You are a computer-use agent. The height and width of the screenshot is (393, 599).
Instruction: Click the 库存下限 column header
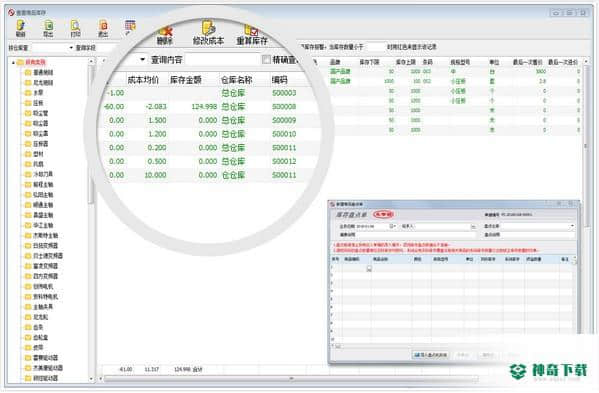point(369,62)
